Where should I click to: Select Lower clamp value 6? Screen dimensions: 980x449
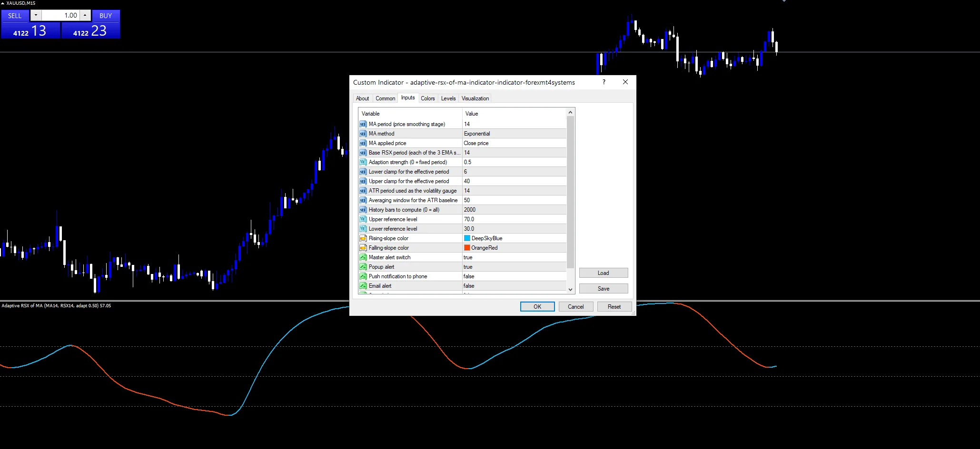coord(515,172)
